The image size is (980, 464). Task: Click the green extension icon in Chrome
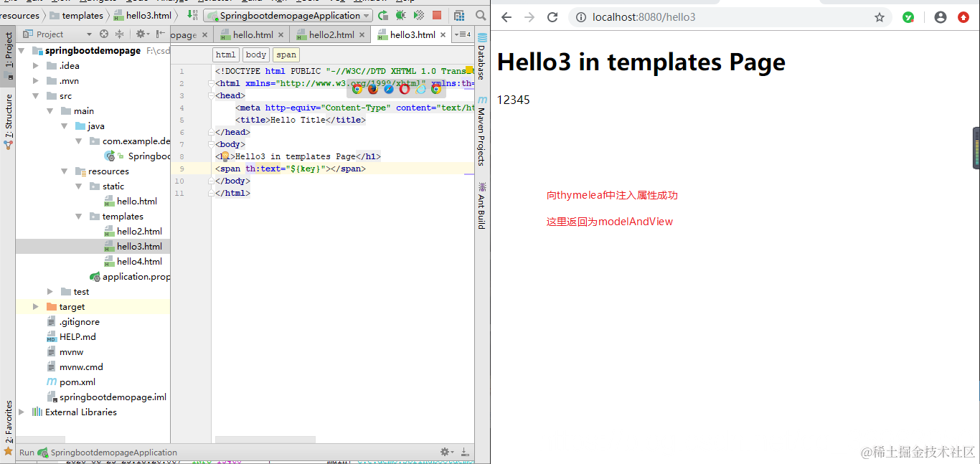pos(908,17)
